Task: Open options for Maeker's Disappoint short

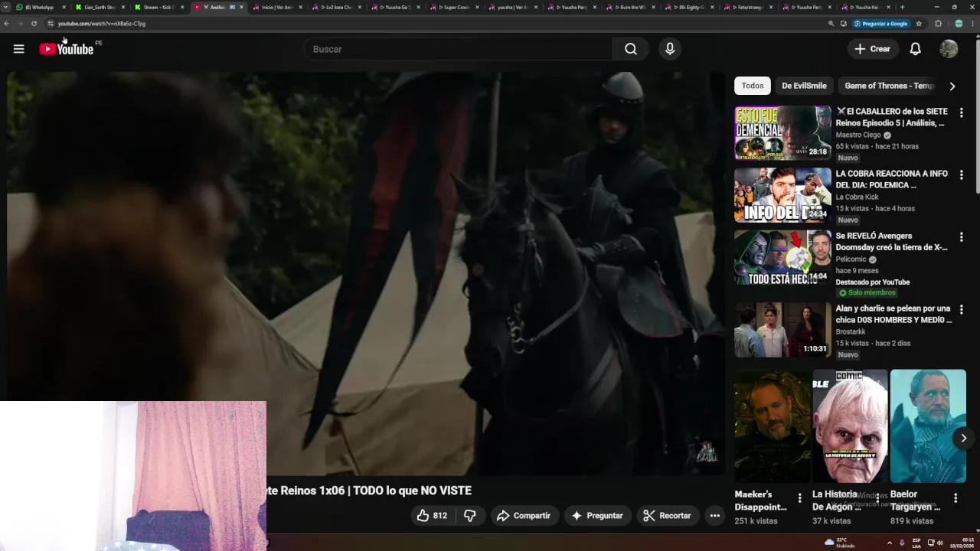Action: (x=800, y=498)
